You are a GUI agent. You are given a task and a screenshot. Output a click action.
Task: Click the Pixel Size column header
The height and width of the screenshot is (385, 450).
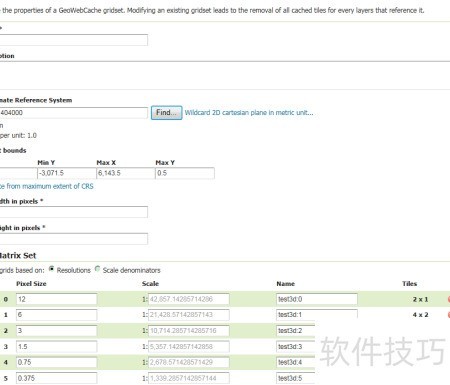[x=31, y=284]
